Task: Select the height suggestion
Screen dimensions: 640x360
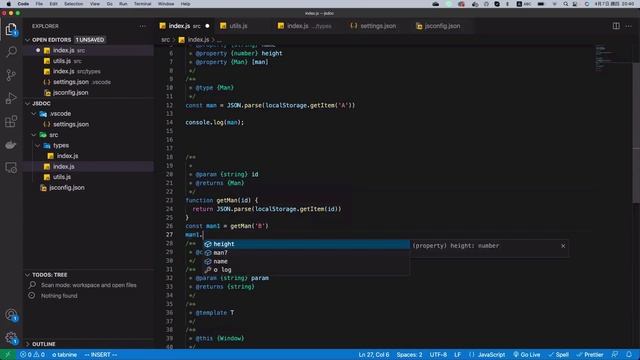Action: pos(306,244)
